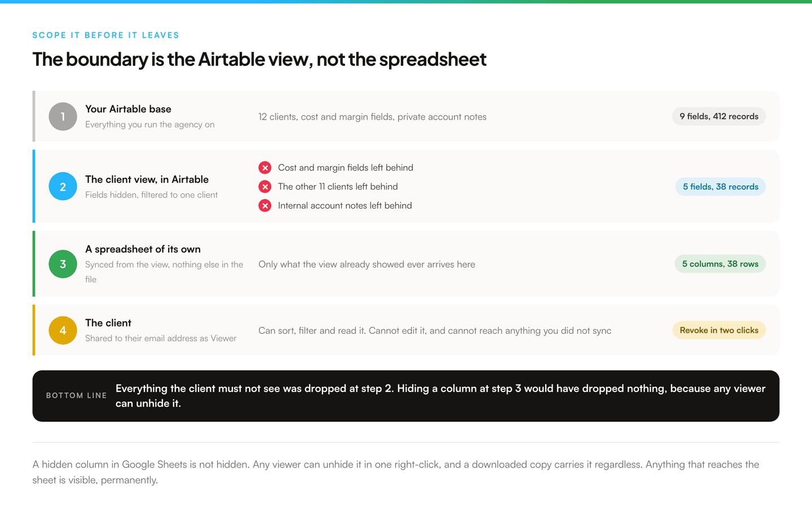
Task: Click the BOTTOM LINE label
Action: coord(76,396)
